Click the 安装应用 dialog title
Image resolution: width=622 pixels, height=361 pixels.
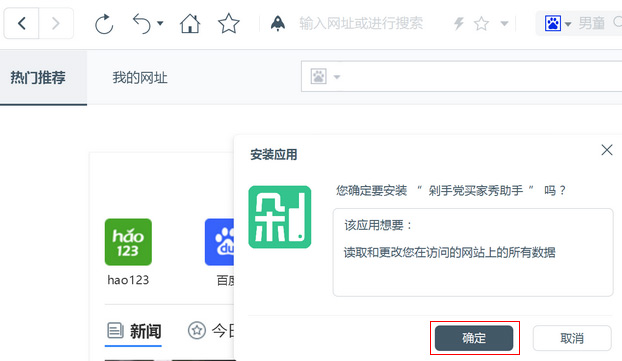click(x=274, y=154)
